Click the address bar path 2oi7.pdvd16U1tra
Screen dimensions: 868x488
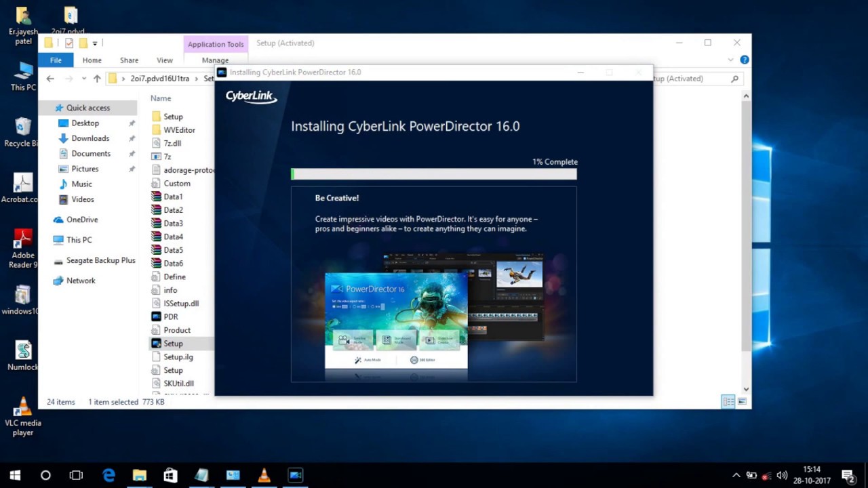(x=159, y=79)
